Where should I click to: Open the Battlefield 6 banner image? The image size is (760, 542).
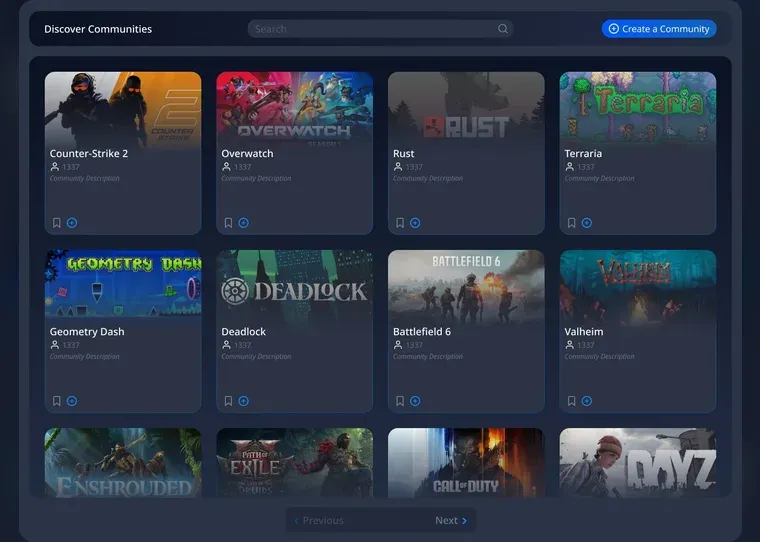coord(466,287)
